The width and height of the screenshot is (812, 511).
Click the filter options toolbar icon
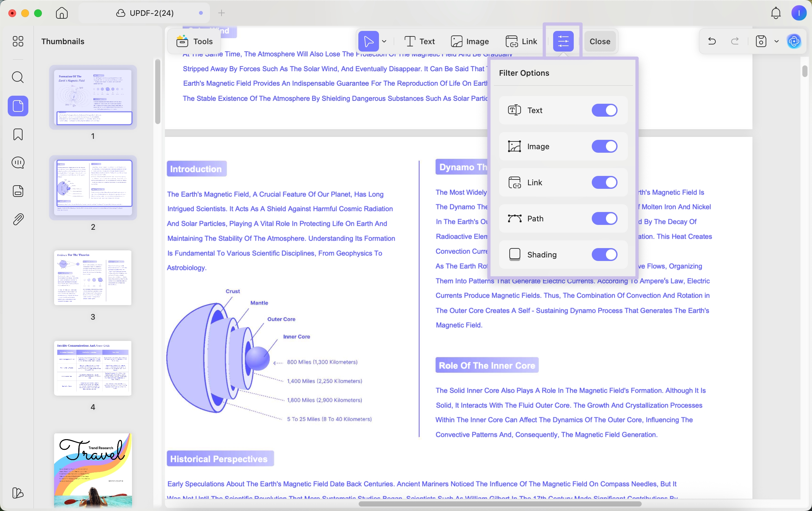(563, 41)
